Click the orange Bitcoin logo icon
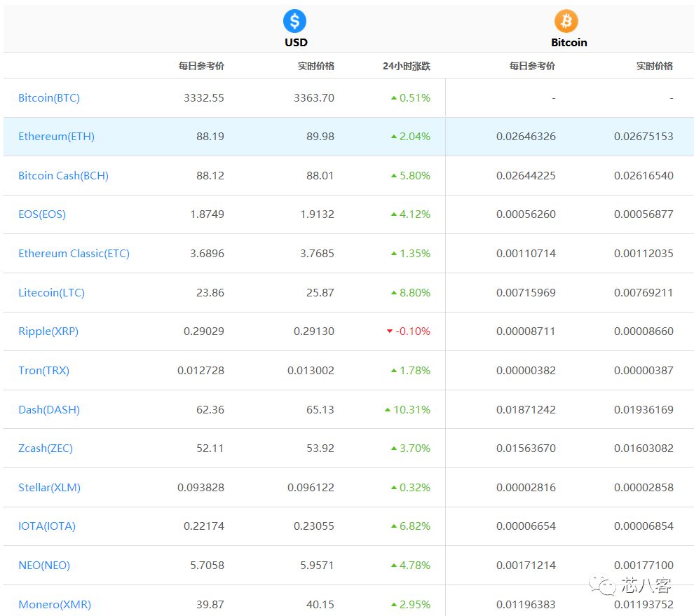Viewport: 694px width, 616px height. click(566, 21)
